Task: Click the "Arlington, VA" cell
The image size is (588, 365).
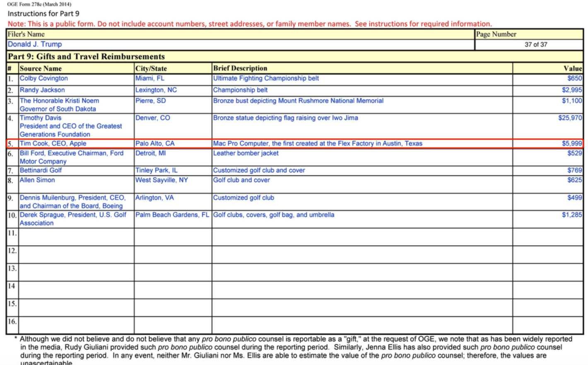Action: pyautogui.click(x=155, y=198)
